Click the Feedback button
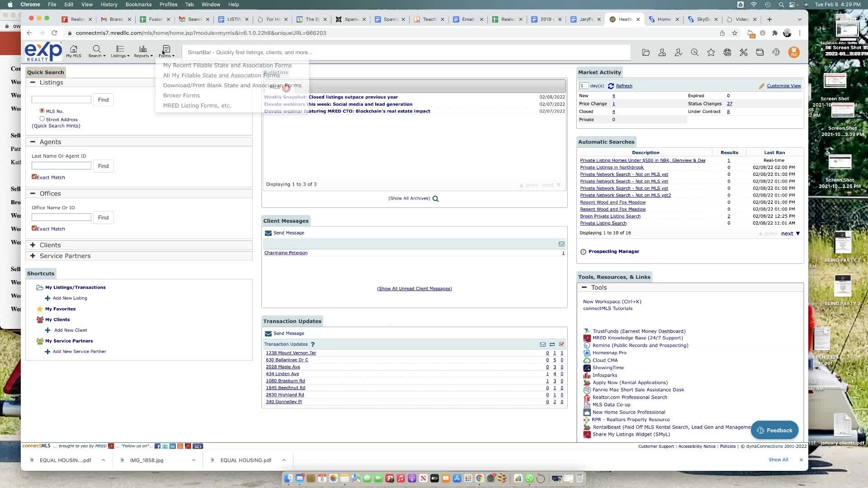868x488 pixels. [774, 430]
